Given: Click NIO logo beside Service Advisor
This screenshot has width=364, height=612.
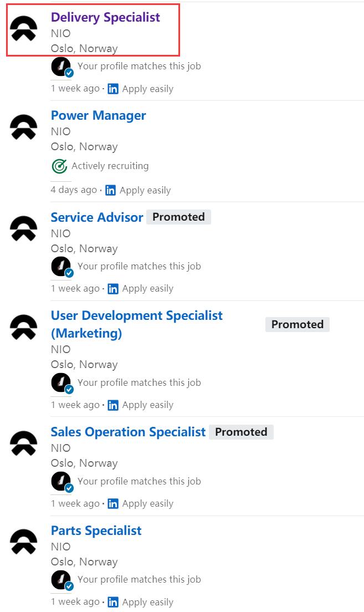Looking at the screenshot, I should point(24,228).
